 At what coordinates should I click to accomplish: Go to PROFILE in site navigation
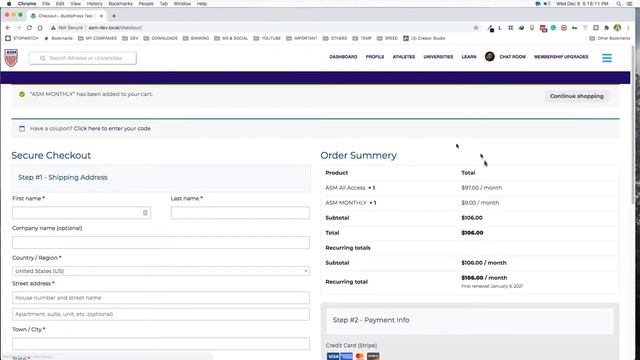point(375,57)
